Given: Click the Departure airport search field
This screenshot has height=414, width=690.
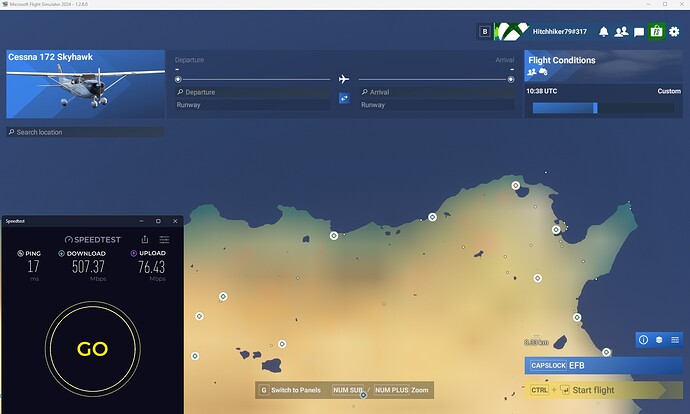Looking at the screenshot, I should coord(252,91).
